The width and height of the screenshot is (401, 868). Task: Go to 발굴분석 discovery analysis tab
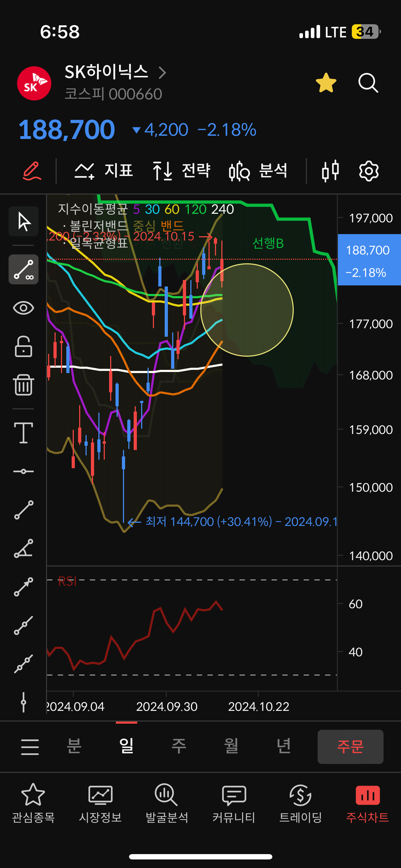pos(167,804)
